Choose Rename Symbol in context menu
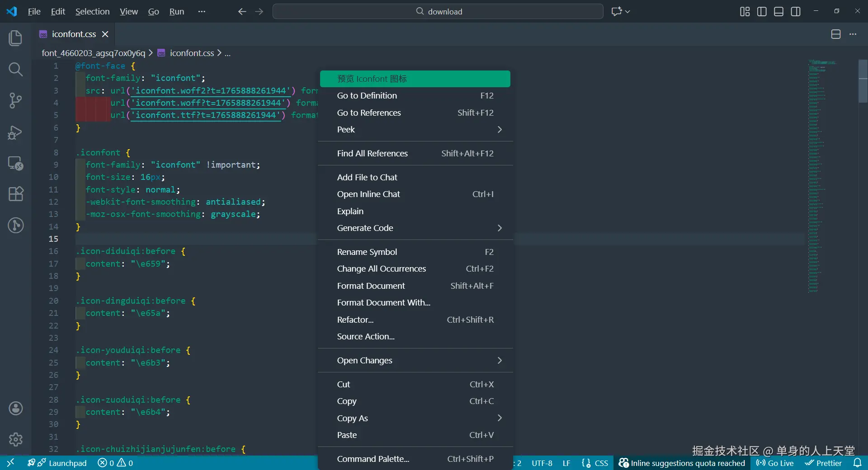 367,252
